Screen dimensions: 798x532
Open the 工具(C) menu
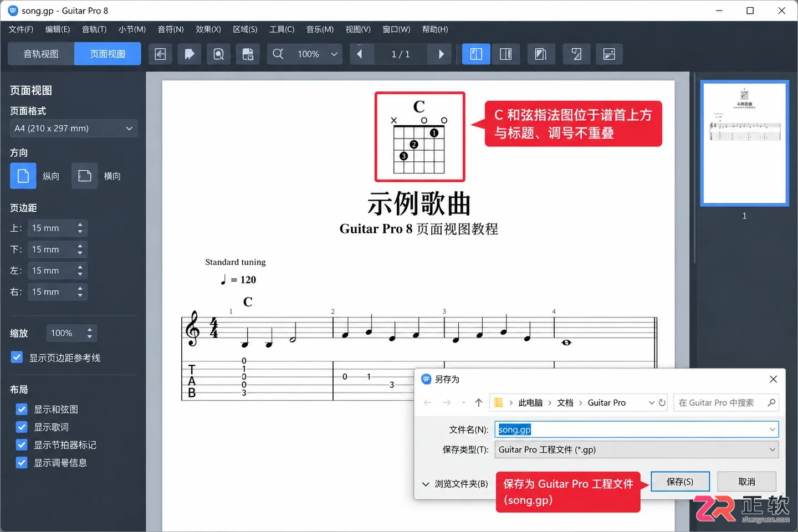click(x=282, y=29)
